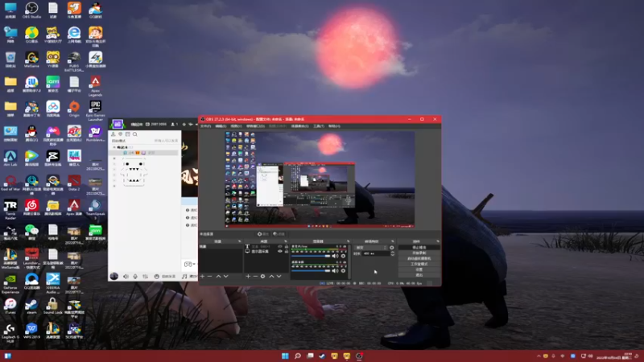This screenshot has height=362, width=644.
Task: Pop out the Scenes dock panel
Action: (239, 241)
